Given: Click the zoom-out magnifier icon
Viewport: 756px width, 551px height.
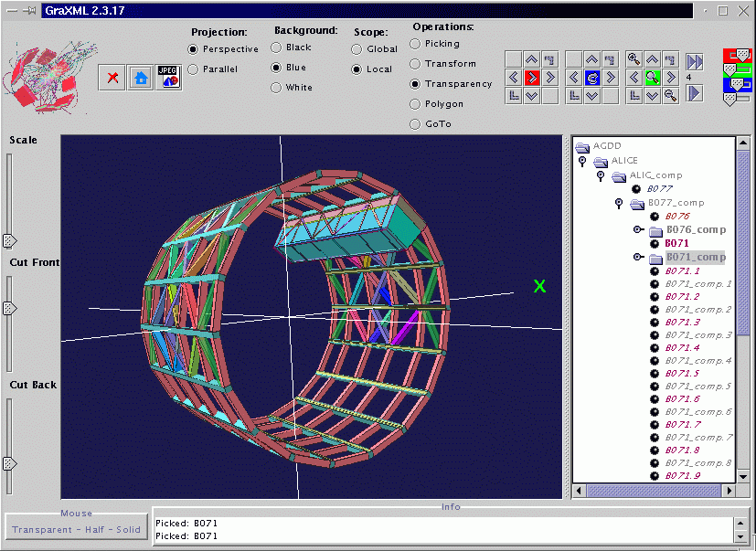Looking at the screenshot, I should pyautogui.click(x=671, y=95).
